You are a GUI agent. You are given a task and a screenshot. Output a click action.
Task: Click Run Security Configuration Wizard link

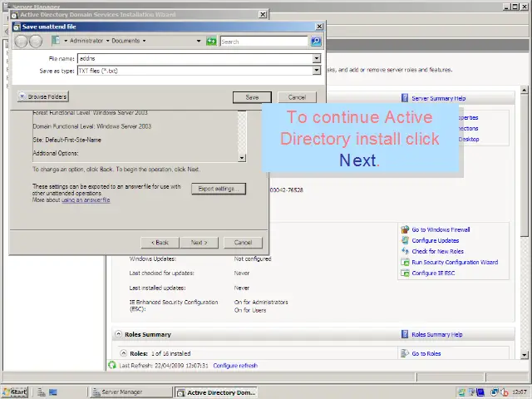(x=455, y=263)
